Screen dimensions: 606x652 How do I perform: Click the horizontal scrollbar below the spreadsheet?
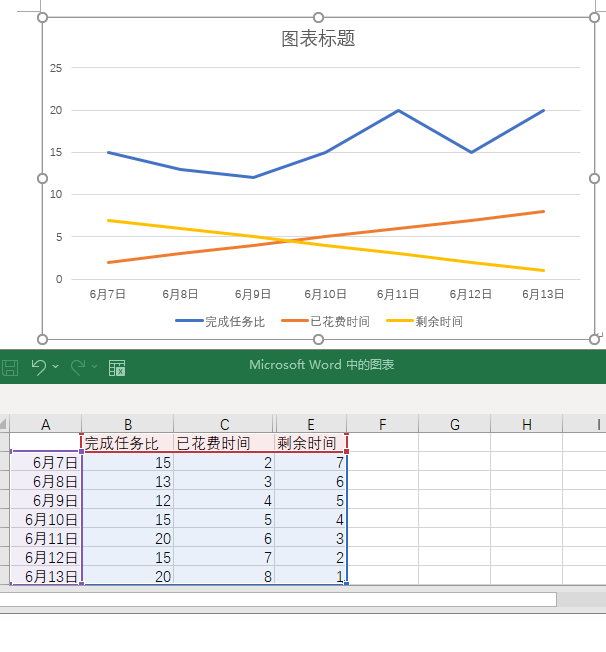[x=278, y=600]
